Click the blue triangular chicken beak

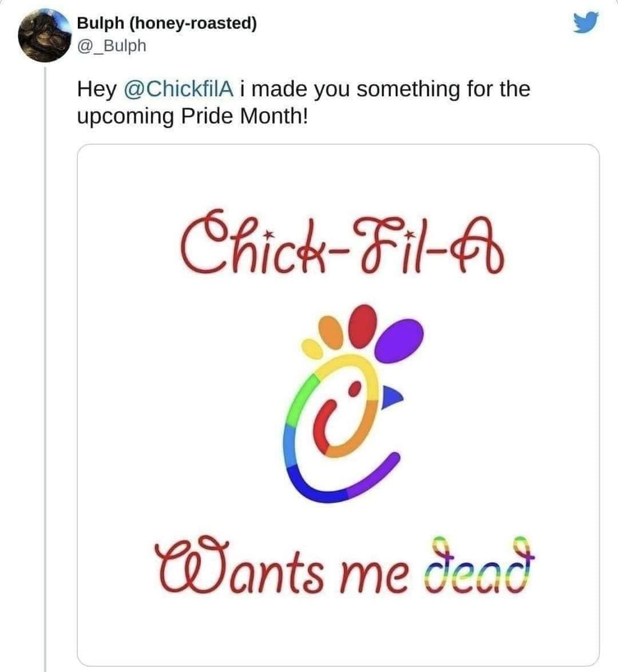pos(393,395)
